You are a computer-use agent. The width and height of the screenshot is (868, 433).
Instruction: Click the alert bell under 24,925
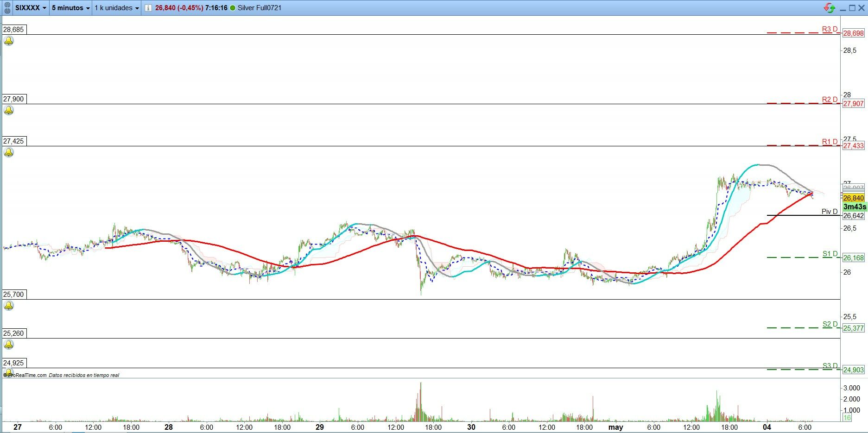[9, 372]
